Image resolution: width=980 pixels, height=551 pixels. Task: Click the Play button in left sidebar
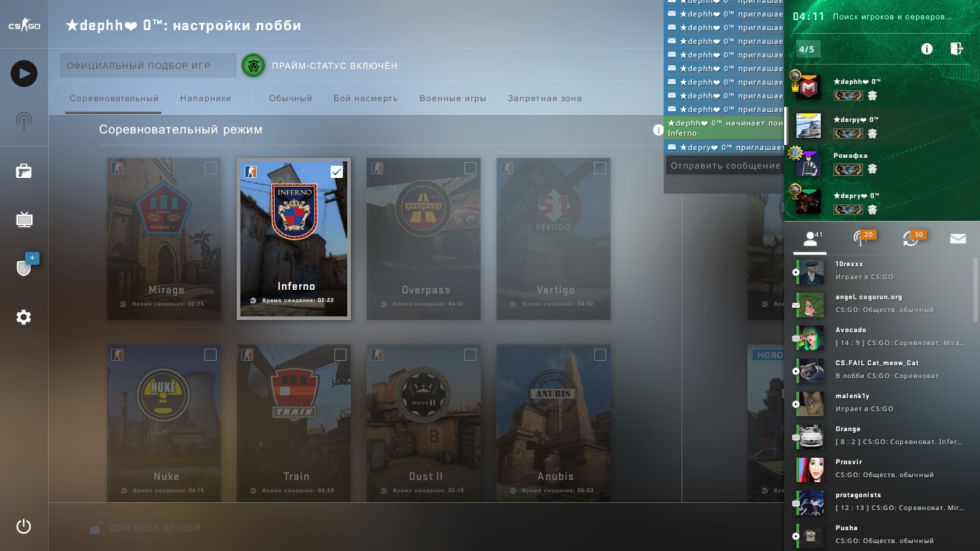click(x=24, y=73)
